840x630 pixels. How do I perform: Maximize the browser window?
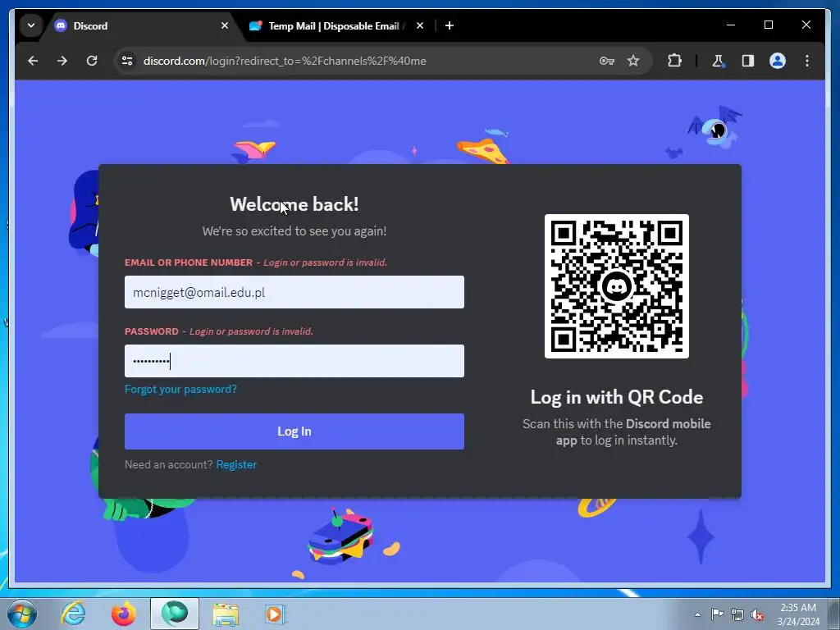768,25
